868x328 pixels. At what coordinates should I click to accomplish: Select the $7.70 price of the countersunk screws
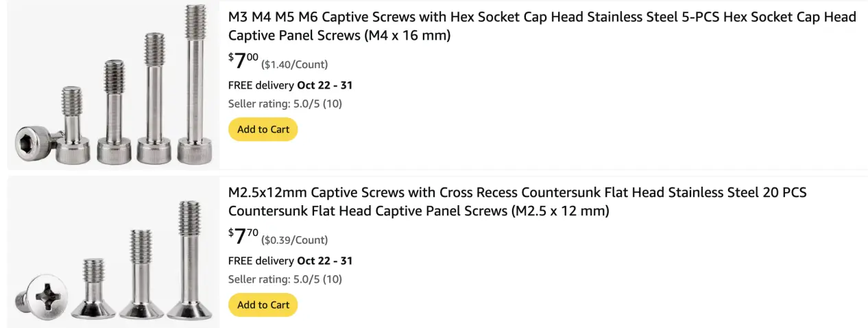(x=243, y=237)
